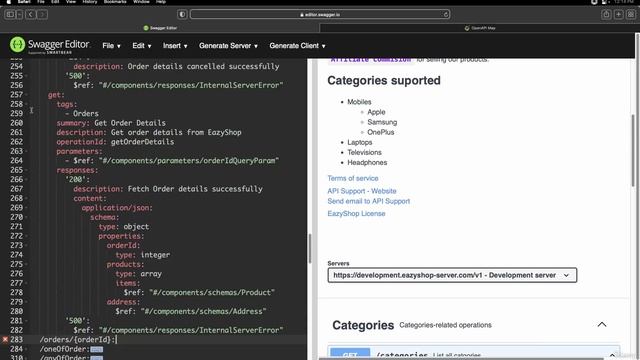Collapse the fold arrow at line 263 parameters
The width and height of the screenshot is (640, 360).
[x=26, y=151]
